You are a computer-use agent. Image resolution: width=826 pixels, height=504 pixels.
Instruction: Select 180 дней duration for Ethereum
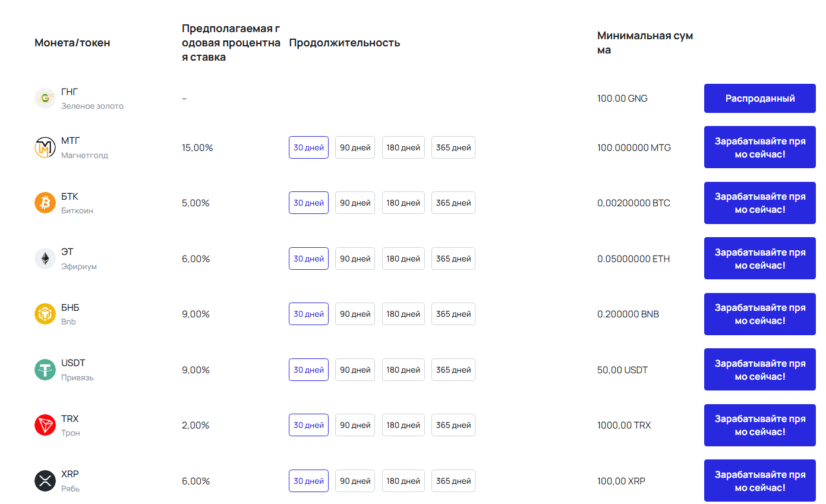coord(403,259)
